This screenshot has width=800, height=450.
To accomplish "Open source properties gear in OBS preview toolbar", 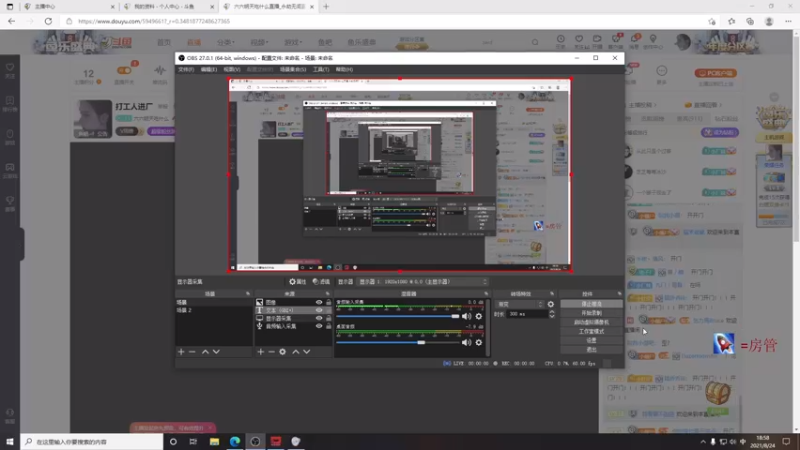I will pos(297,282).
